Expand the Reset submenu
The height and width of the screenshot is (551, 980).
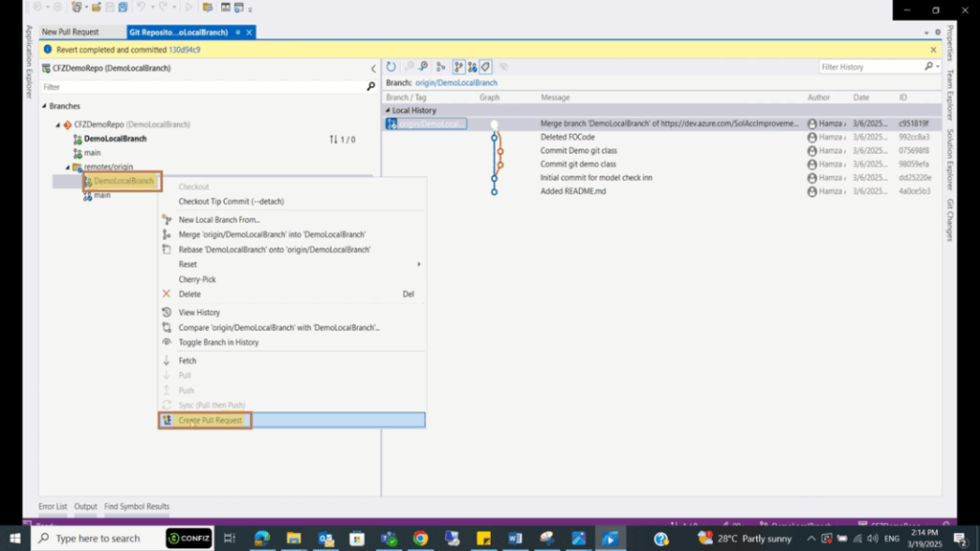pyautogui.click(x=292, y=264)
